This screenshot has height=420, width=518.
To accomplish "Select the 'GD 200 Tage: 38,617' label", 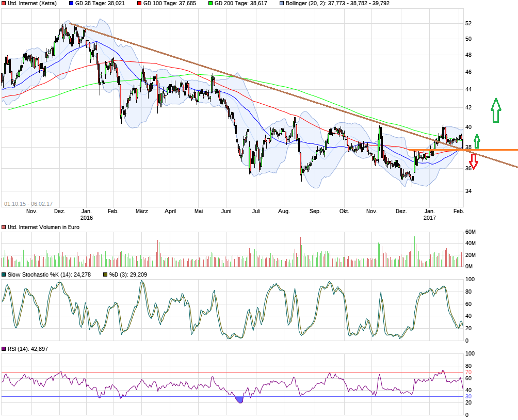I will pyautogui.click(x=241, y=3).
